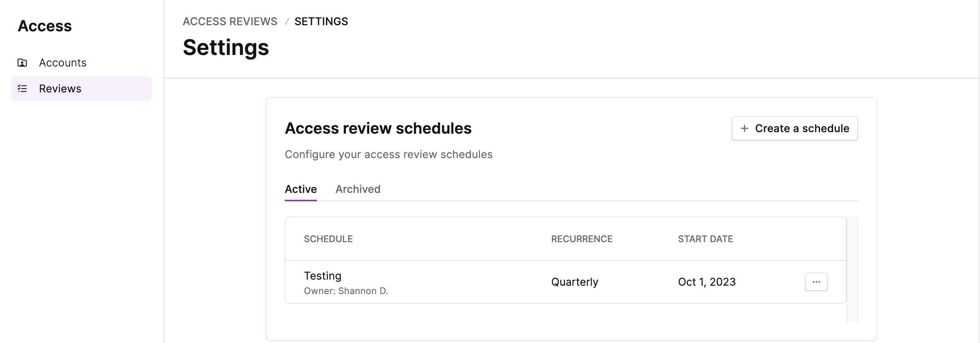
Task: Open the Reviews section
Action: pos(81,89)
